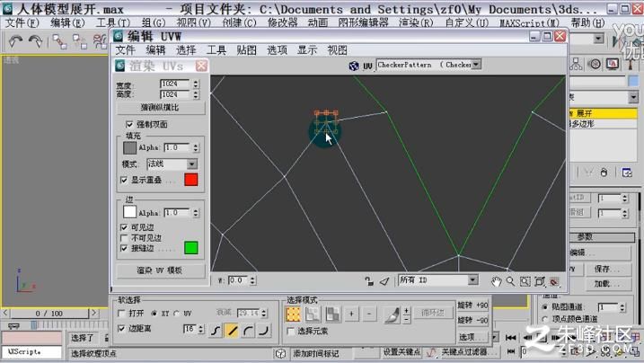Screen dimensions: 644x363
Task: Choose the slow-out falloff curve
Action: 248,330
